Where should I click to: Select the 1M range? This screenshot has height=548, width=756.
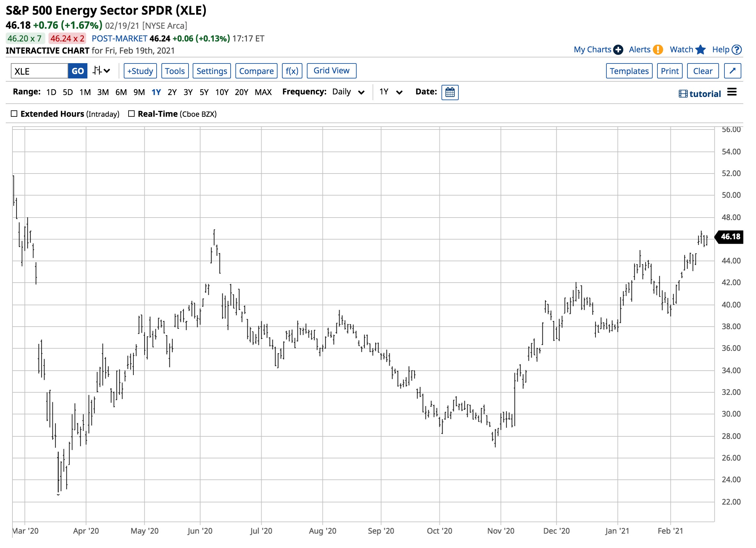(85, 92)
